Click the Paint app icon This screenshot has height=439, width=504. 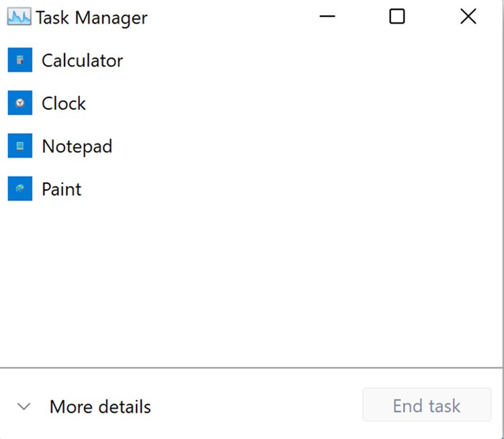(x=20, y=189)
